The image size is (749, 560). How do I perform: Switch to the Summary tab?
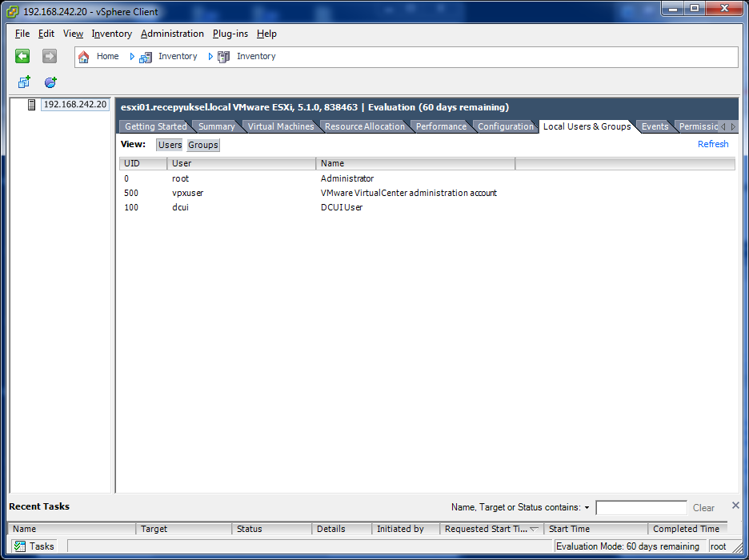217,126
